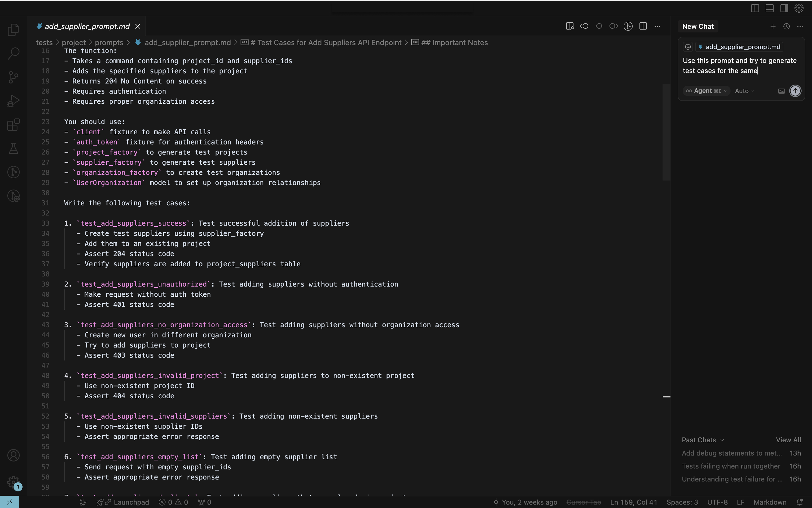Open the Explorer view in activity bar
This screenshot has height=508, width=812.
(x=13, y=30)
